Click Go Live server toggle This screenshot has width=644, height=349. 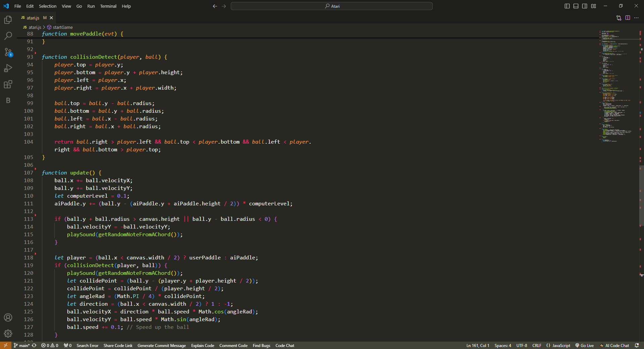(x=585, y=345)
